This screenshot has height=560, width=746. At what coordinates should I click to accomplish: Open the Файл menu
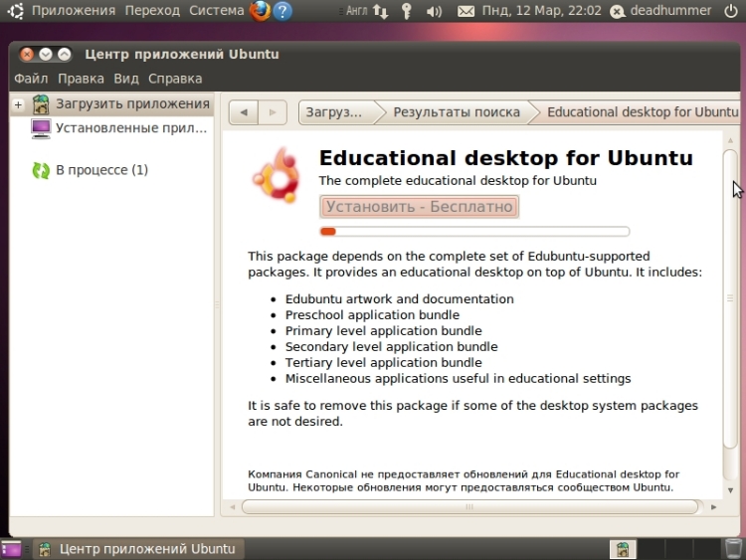[x=31, y=79]
